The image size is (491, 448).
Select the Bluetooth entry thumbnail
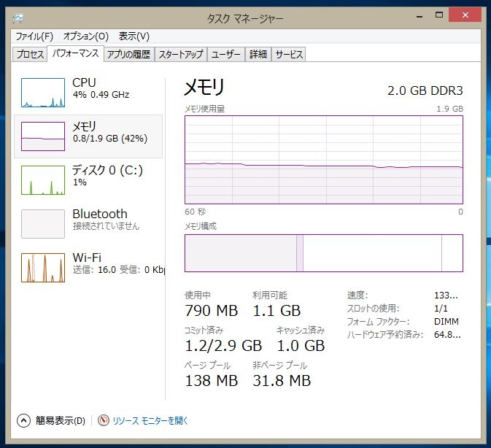click(43, 224)
